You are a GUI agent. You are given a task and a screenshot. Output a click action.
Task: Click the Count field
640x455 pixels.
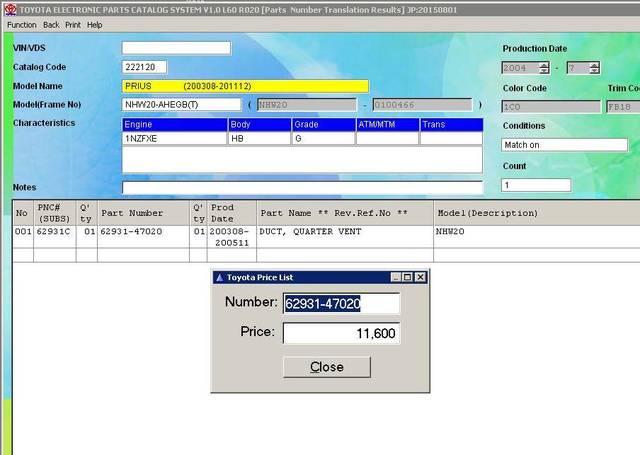pyautogui.click(x=536, y=185)
